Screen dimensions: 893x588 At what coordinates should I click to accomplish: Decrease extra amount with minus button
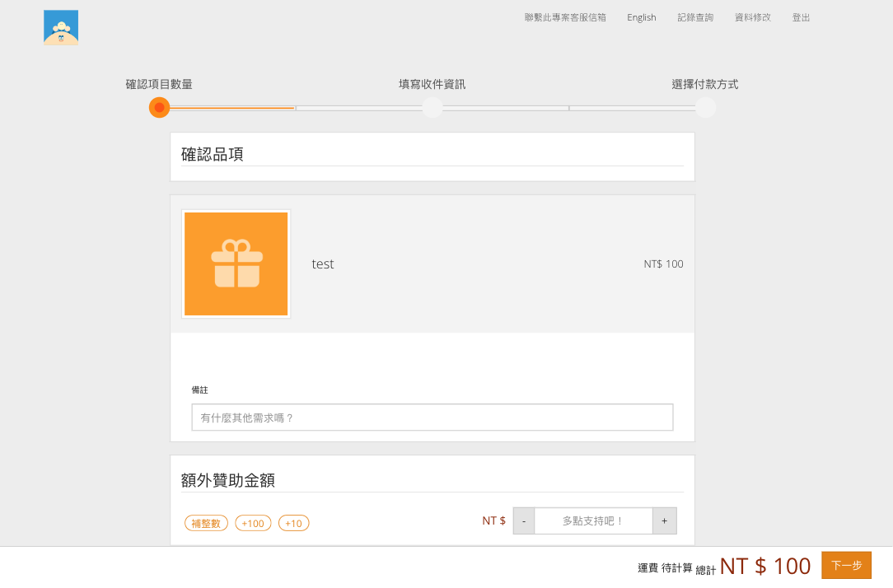524,520
